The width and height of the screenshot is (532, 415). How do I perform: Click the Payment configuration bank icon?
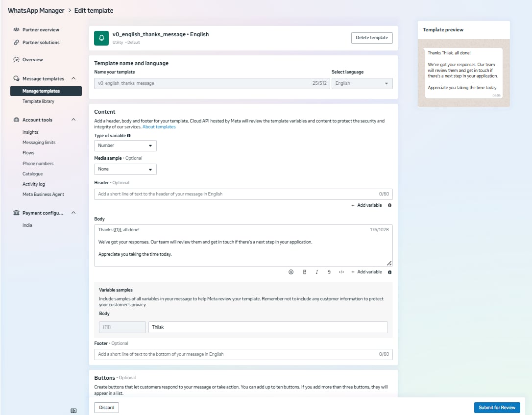click(x=16, y=213)
